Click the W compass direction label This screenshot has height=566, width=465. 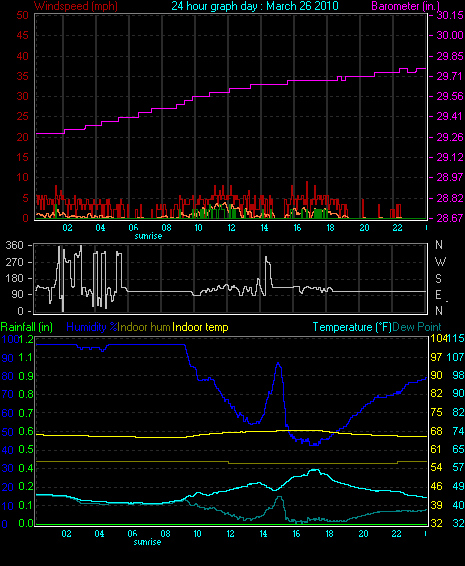coord(440,262)
